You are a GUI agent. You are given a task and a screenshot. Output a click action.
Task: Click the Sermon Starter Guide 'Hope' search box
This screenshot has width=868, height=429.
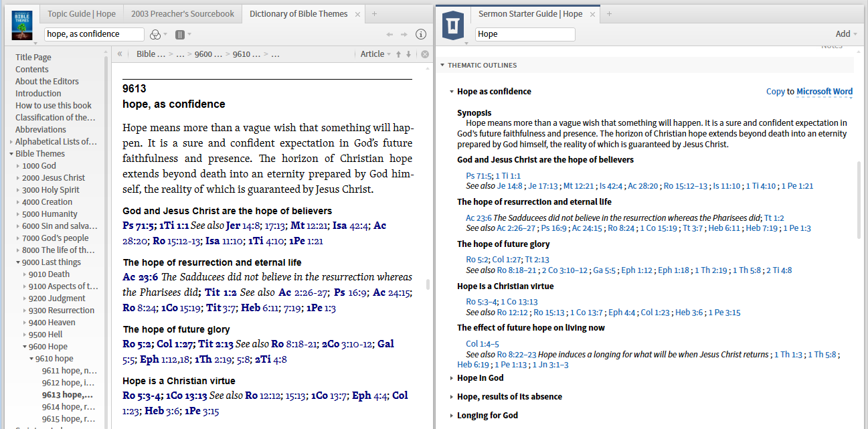[x=525, y=34]
